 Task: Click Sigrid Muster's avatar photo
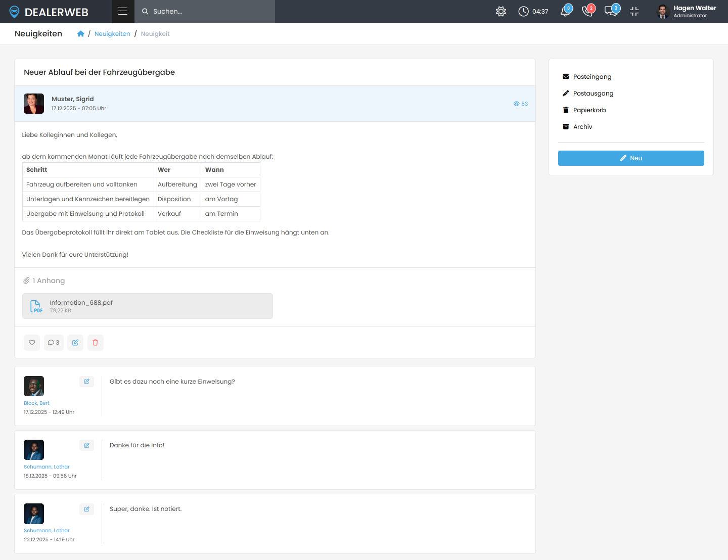(x=34, y=104)
